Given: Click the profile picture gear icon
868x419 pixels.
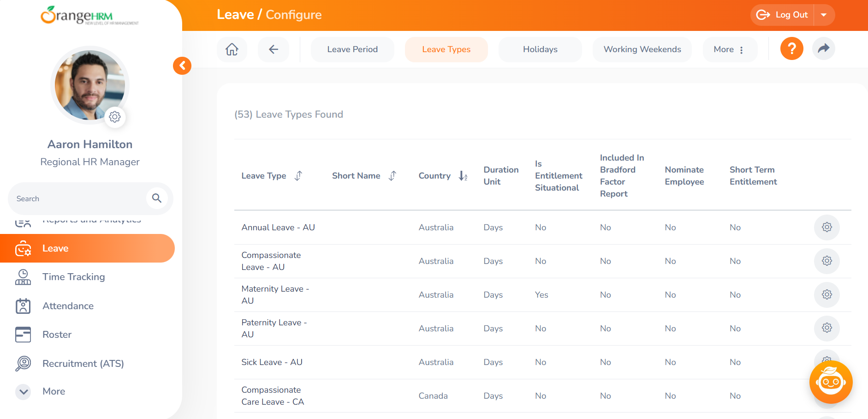Looking at the screenshot, I should (x=115, y=117).
